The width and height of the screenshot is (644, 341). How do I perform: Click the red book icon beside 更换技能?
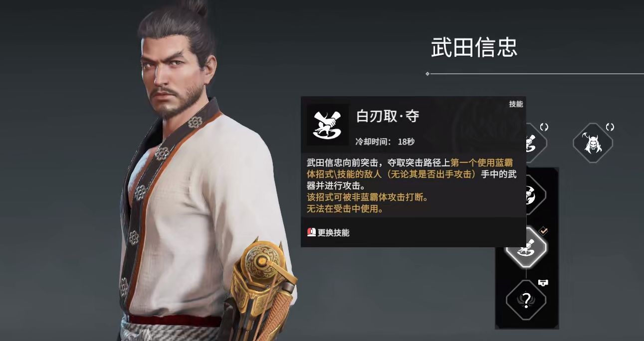311,232
